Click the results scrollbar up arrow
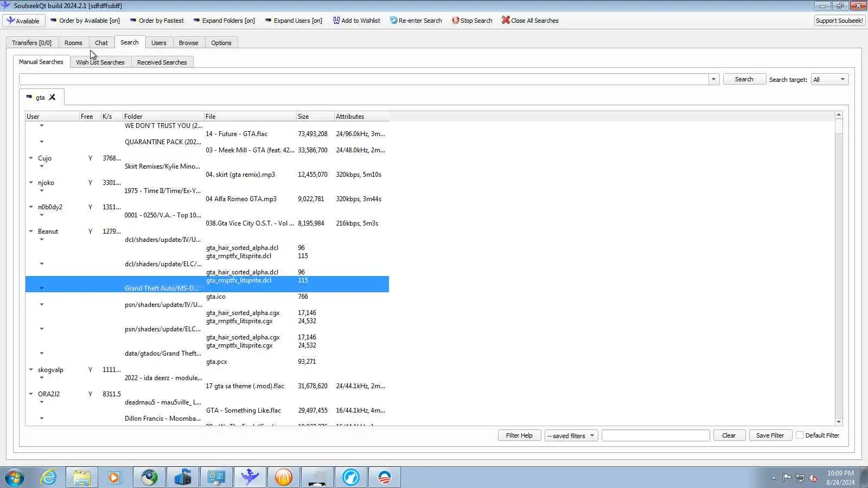This screenshot has width=868, height=488. point(839,115)
